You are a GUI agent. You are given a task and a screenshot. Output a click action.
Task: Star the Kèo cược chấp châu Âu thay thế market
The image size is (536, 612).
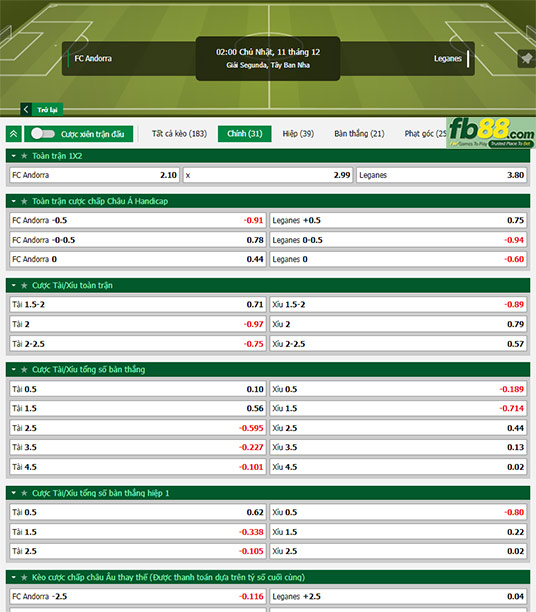(24, 577)
